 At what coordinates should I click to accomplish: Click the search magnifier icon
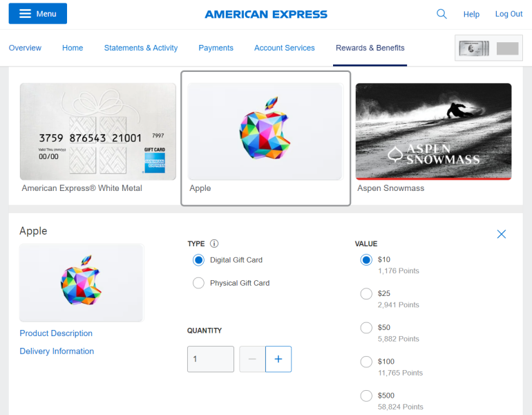tap(441, 14)
